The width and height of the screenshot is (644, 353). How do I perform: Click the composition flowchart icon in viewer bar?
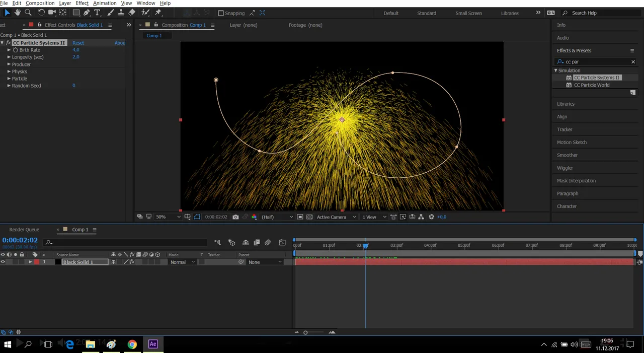(x=421, y=217)
